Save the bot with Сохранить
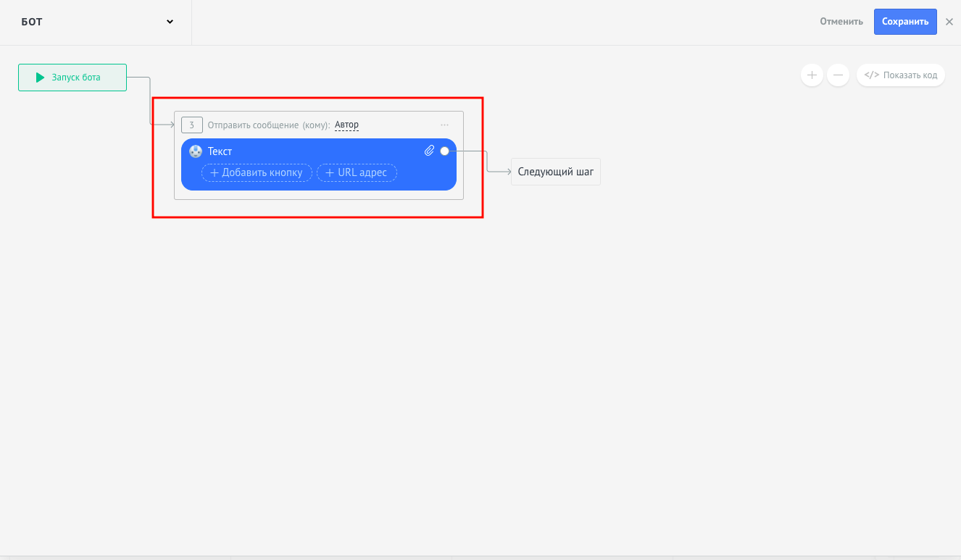Screen dimensions: 961x560 click(905, 22)
